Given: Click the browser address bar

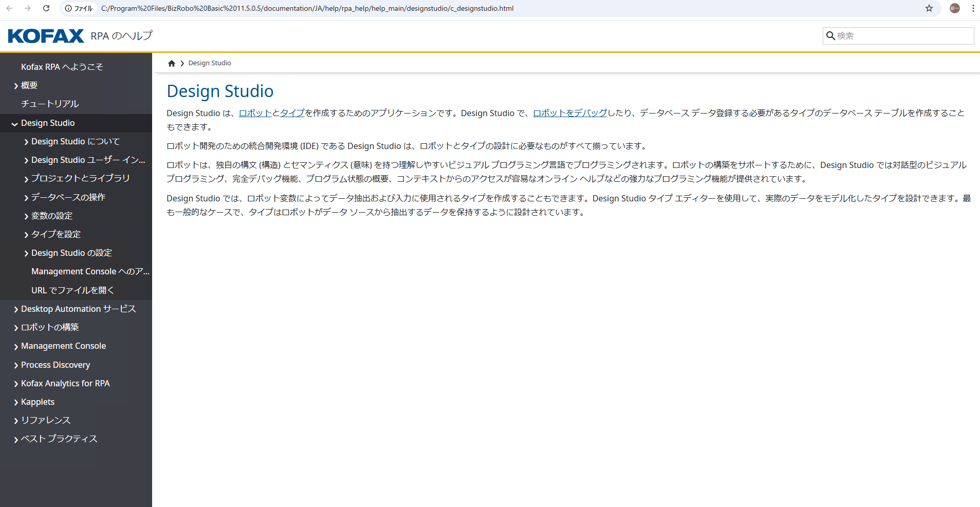Looking at the screenshot, I should pos(308,8).
